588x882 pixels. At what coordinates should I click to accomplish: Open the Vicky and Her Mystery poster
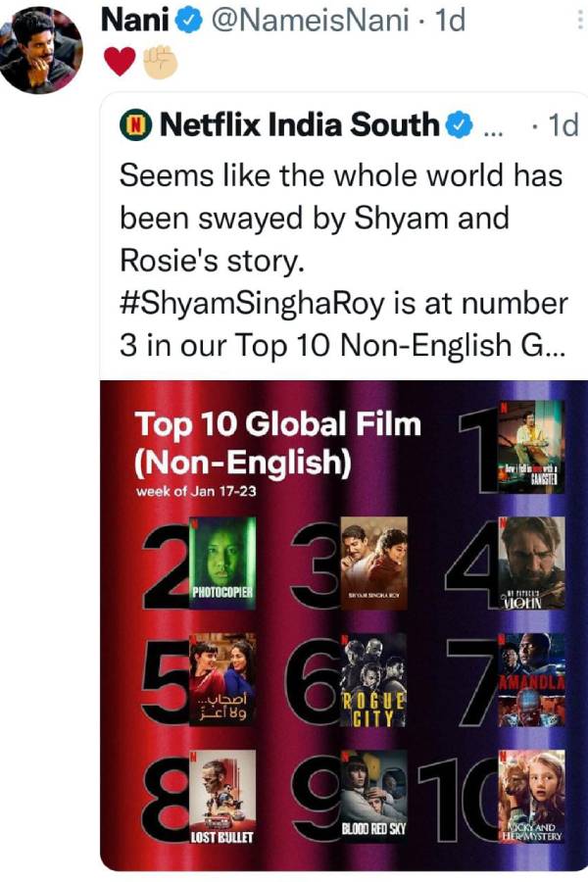531,796
